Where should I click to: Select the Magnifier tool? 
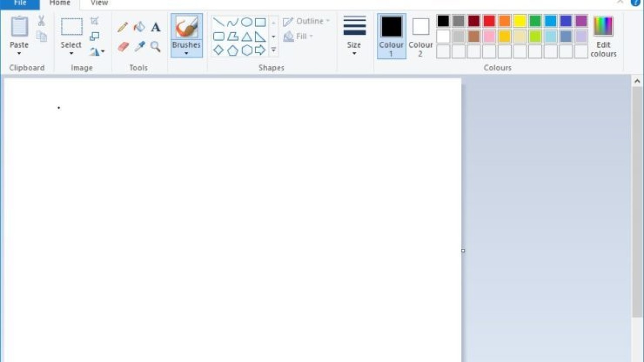(155, 47)
